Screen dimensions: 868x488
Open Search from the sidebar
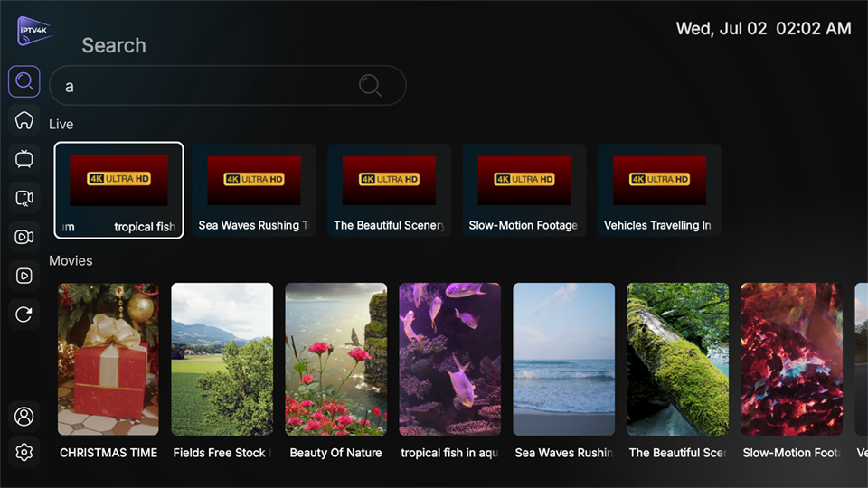coord(24,82)
